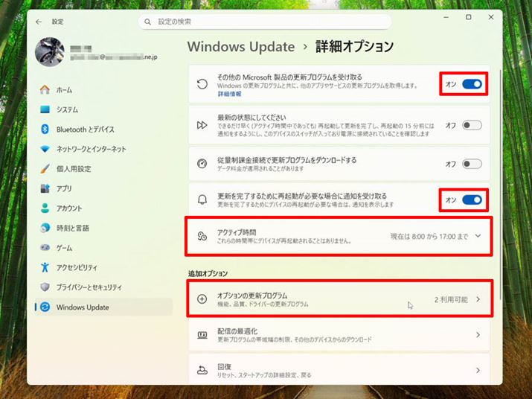Viewport: 532px width, 399px height.
Task: Click the refresh icon beside その他の Microsoft 製品
Action: (202, 84)
